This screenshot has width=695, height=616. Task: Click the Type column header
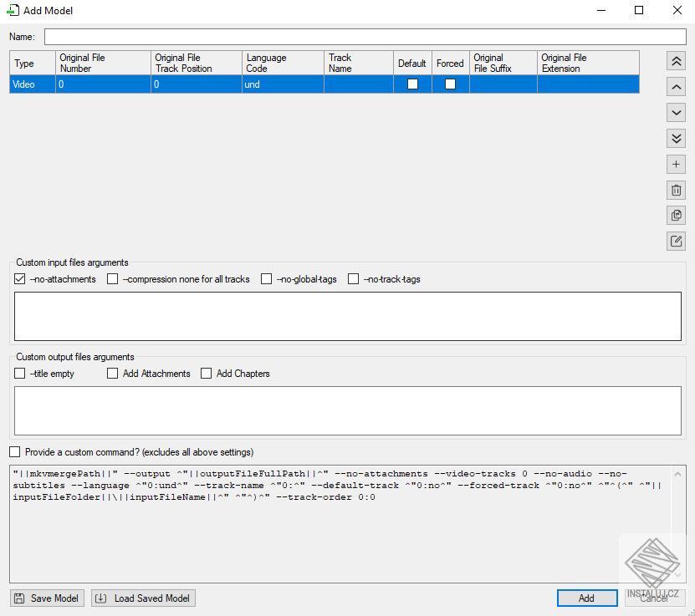[x=33, y=63]
